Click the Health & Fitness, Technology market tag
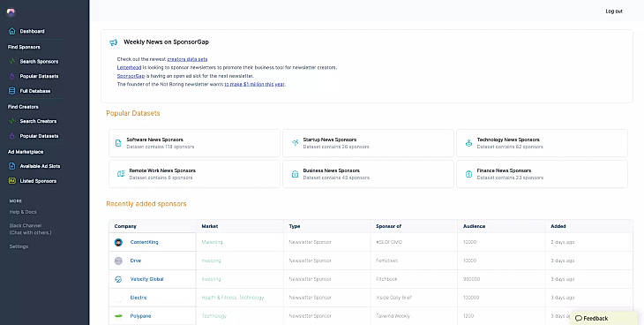The height and width of the screenshot is (325, 644). 233,298
